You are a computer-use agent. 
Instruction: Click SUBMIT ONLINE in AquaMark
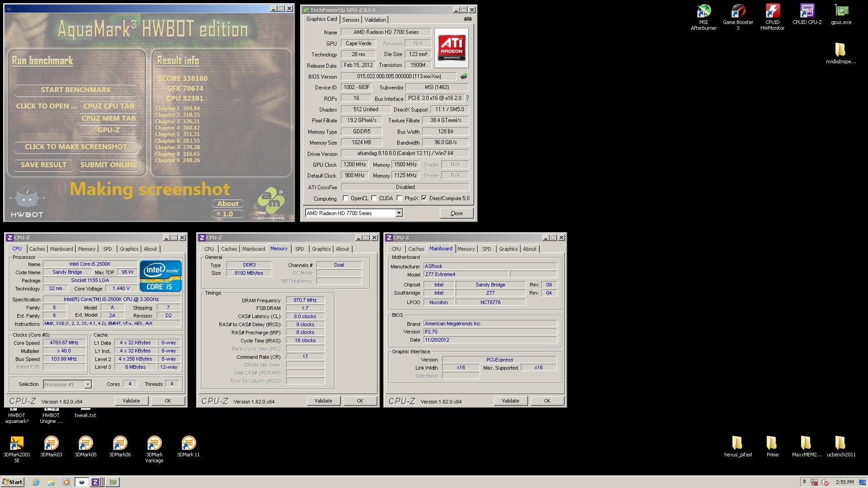(108, 165)
